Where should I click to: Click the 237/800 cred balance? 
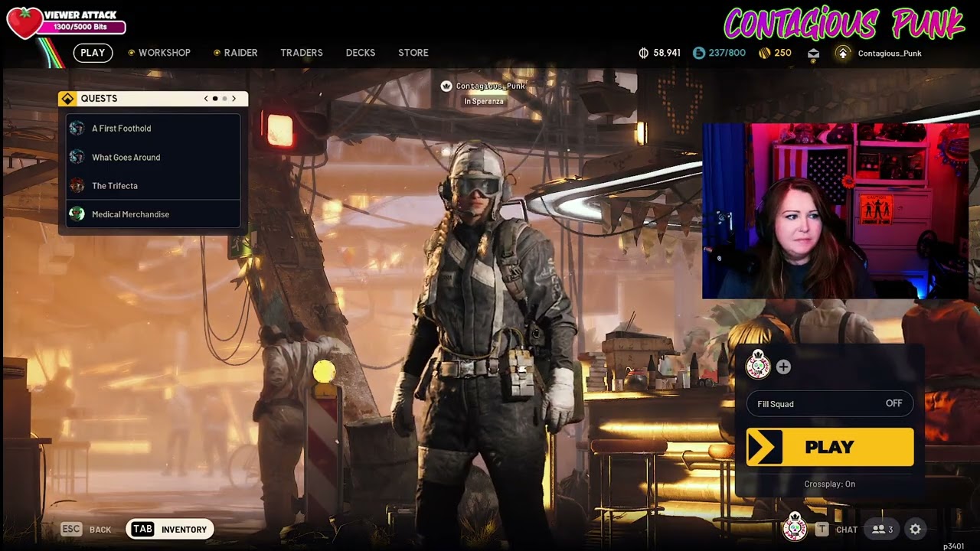coord(727,53)
